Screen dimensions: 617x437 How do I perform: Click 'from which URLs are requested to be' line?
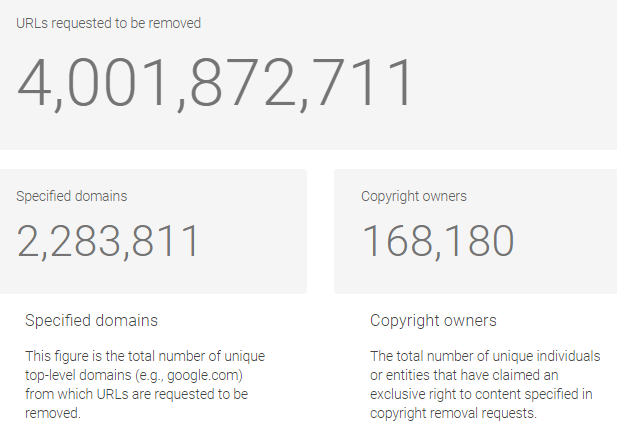(137, 394)
